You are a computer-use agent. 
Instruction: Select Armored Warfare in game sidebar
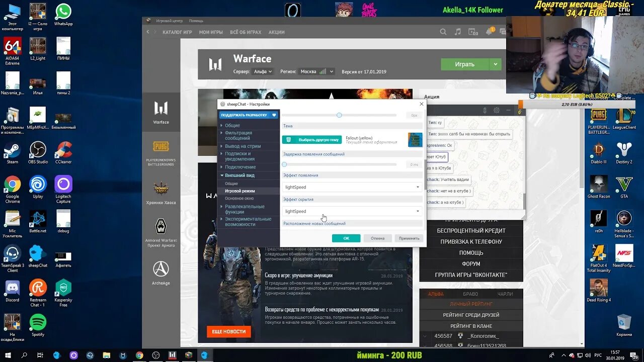161,233
